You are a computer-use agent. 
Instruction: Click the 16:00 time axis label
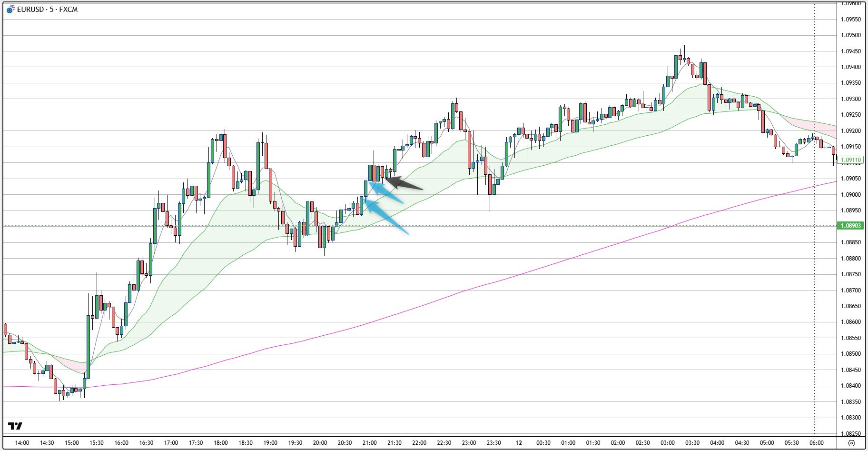(x=121, y=443)
